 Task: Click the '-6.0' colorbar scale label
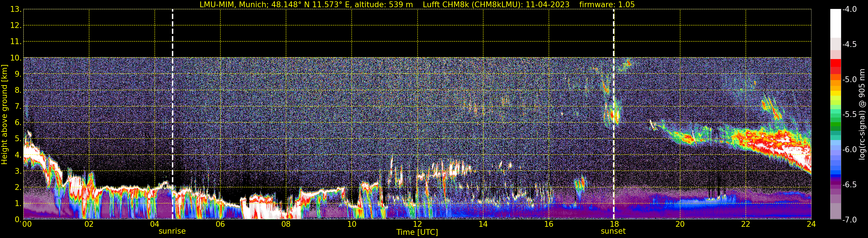tap(850, 150)
